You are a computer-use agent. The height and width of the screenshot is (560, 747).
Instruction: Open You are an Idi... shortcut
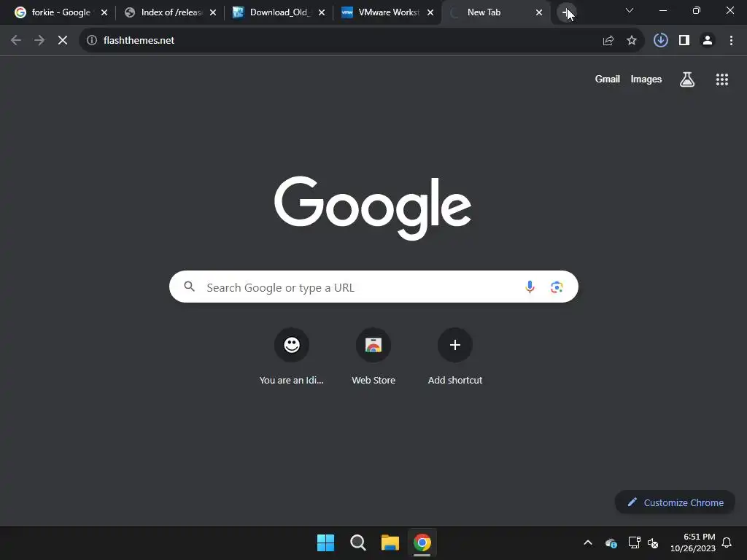[x=292, y=357]
